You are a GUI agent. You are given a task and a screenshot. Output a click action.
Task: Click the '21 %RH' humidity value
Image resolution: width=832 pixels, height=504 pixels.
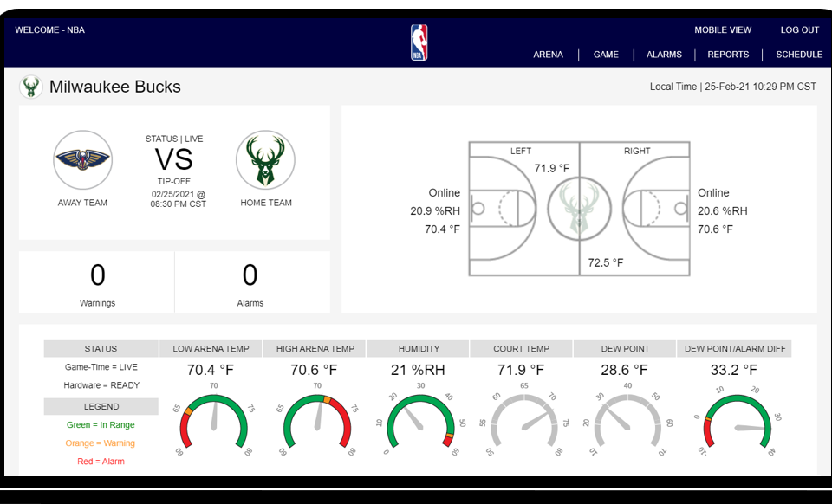(418, 370)
